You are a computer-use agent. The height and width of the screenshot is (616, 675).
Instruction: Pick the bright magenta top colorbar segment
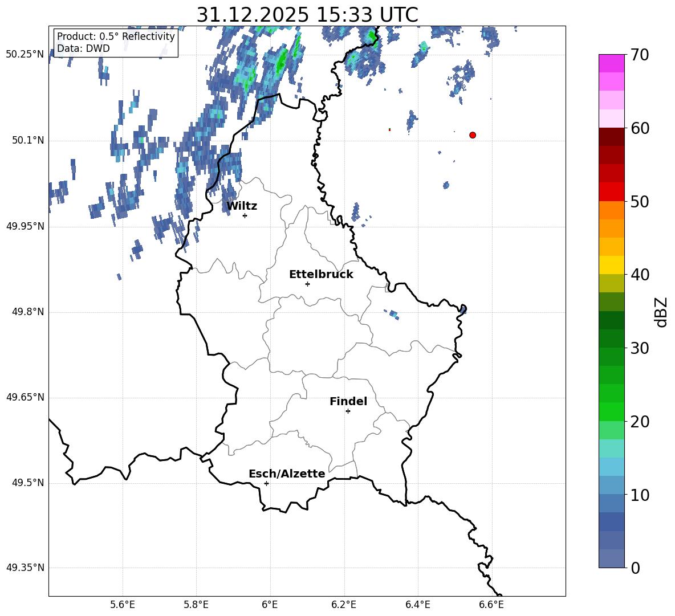click(x=612, y=63)
